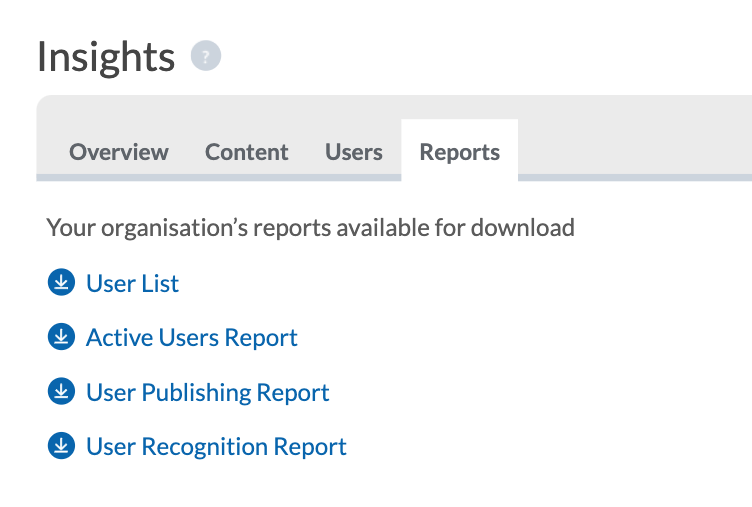Click the download icon next to User List
752x507 pixels.
(x=61, y=282)
